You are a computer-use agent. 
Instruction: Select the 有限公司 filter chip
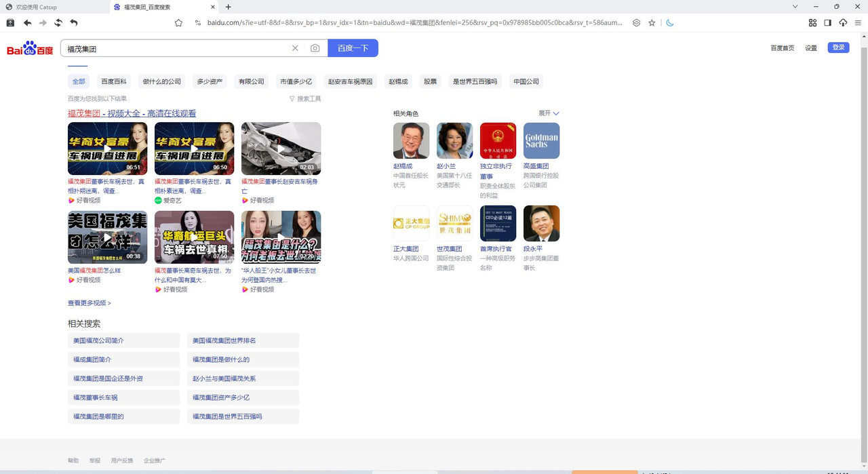point(251,81)
